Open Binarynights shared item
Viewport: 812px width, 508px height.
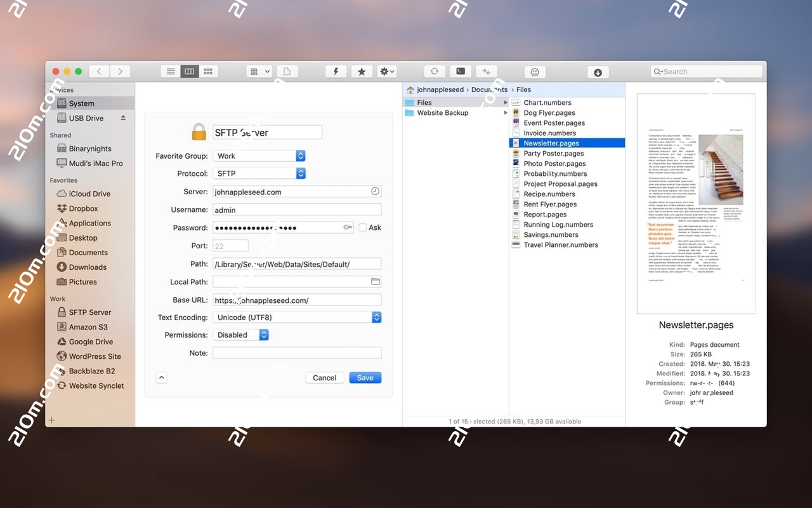tap(89, 149)
